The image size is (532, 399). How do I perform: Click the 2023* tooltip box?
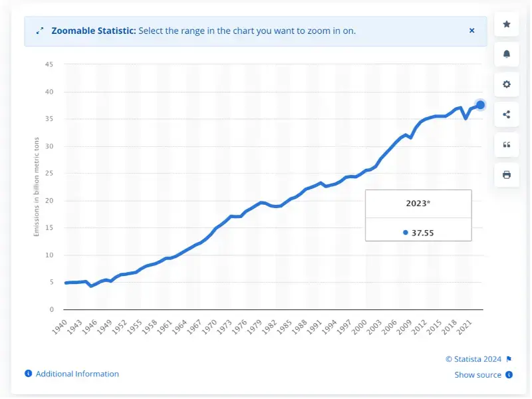click(420, 216)
